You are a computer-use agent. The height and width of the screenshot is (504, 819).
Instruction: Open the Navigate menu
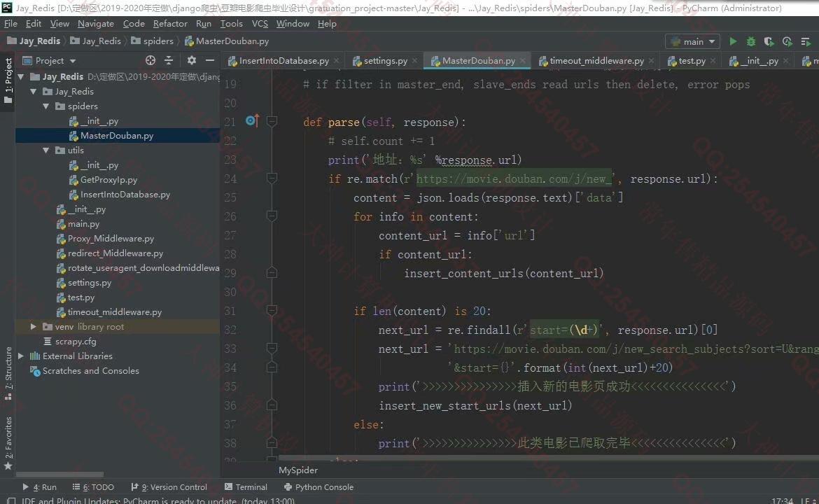tap(96, 24)
